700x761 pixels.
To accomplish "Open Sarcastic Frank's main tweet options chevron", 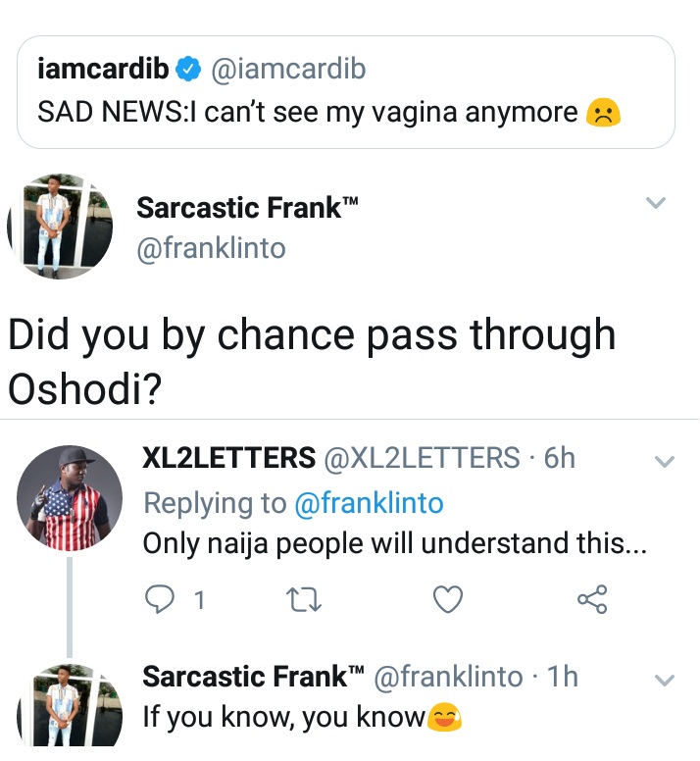I will [x=656, y=203].
